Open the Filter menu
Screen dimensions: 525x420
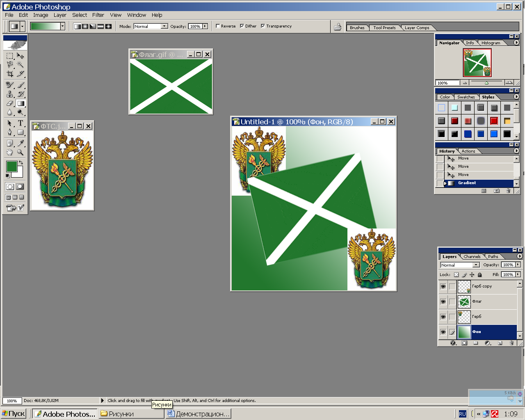(98, 15)
